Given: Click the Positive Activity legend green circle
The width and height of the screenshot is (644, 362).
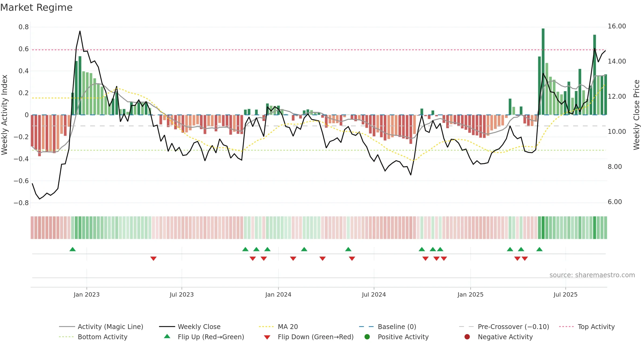Looking at the screenshot, I should click(367, 337).
